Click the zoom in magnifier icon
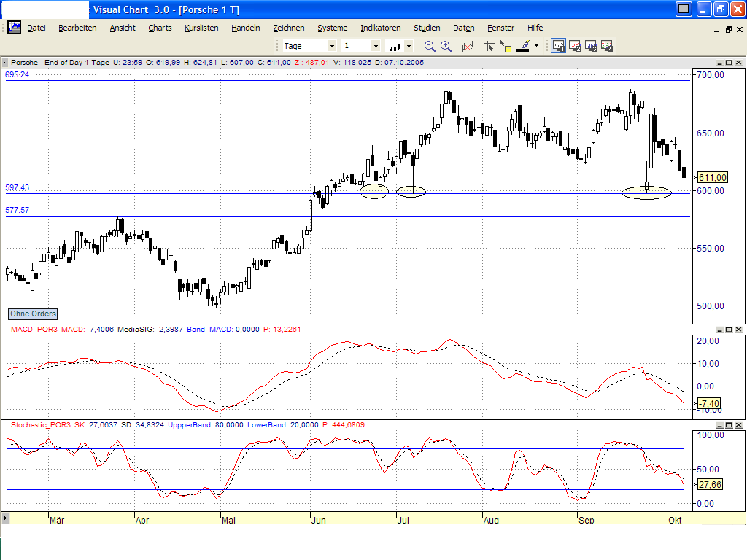The height and width of the screenshot is (560, 747). click(x=446, y=46)
